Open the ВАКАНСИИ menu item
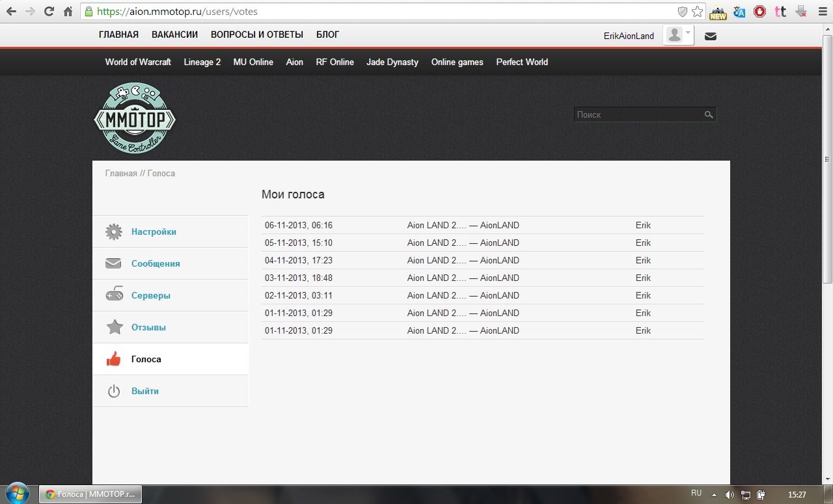Screen dimensions: 833x504 [174, 35]
